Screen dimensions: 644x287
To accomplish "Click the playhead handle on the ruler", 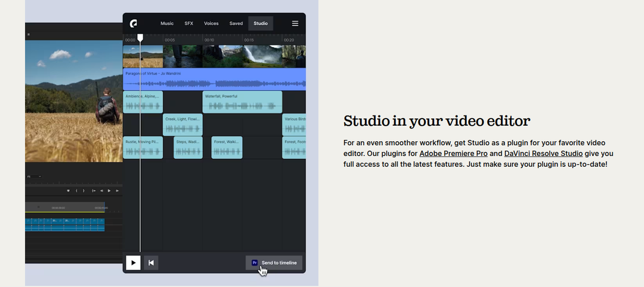I will point(140,38).
